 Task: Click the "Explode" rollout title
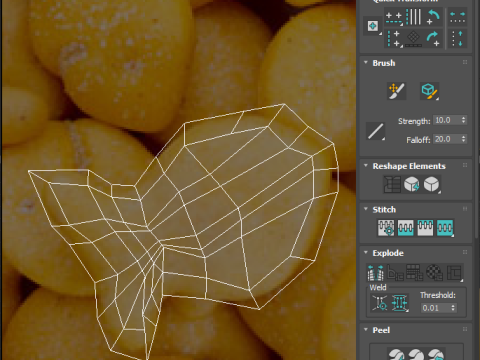pyautogui.click(x=388, y=253)
